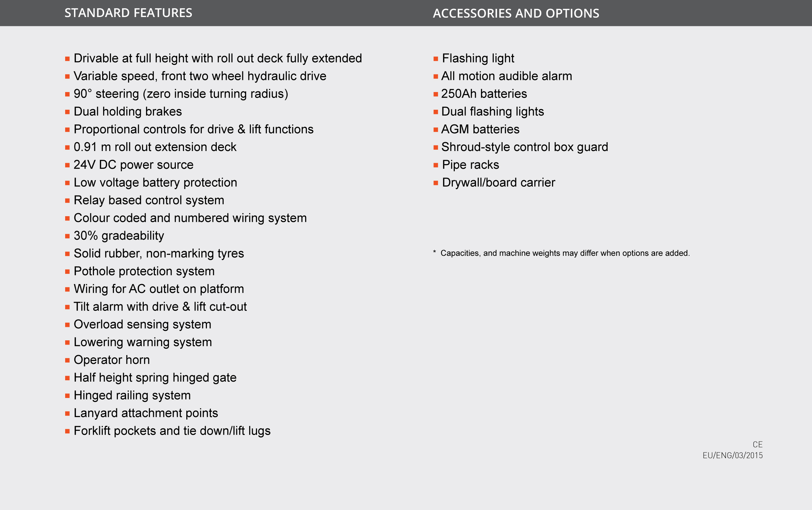Click the Relay based control system text
Screen dimensions: 812x510
point(149,200)
